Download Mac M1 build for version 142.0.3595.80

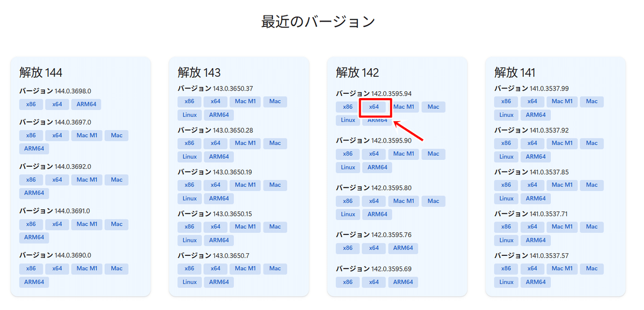click(x=403, y=201)
